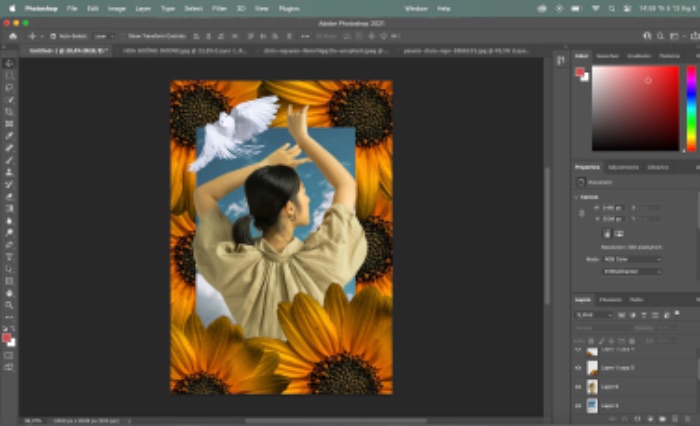Viewport: 700px width, 426px height.
Task: Select the Rectangle shape tool
Action: point(9,281)
